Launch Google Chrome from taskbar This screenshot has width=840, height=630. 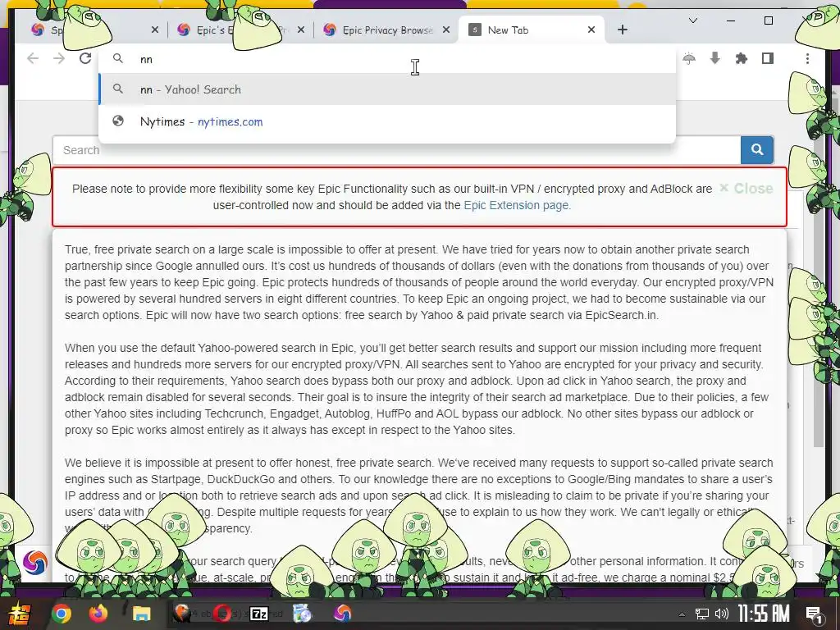click(x=61, y=614)
